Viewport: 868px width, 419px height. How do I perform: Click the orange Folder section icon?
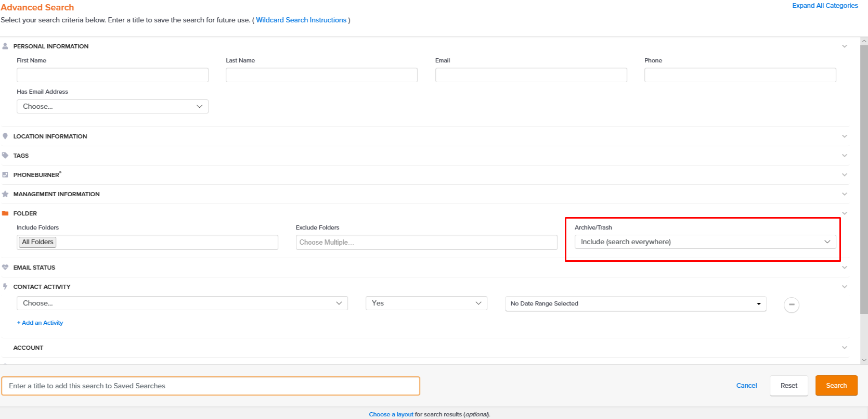coord(5,213)
